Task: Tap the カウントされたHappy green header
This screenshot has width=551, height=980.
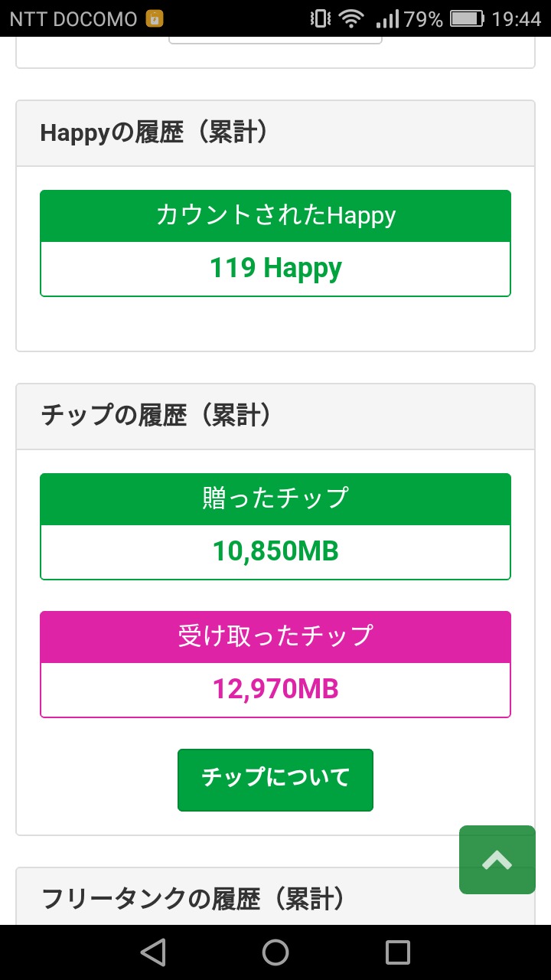Action: click(275, 216)
